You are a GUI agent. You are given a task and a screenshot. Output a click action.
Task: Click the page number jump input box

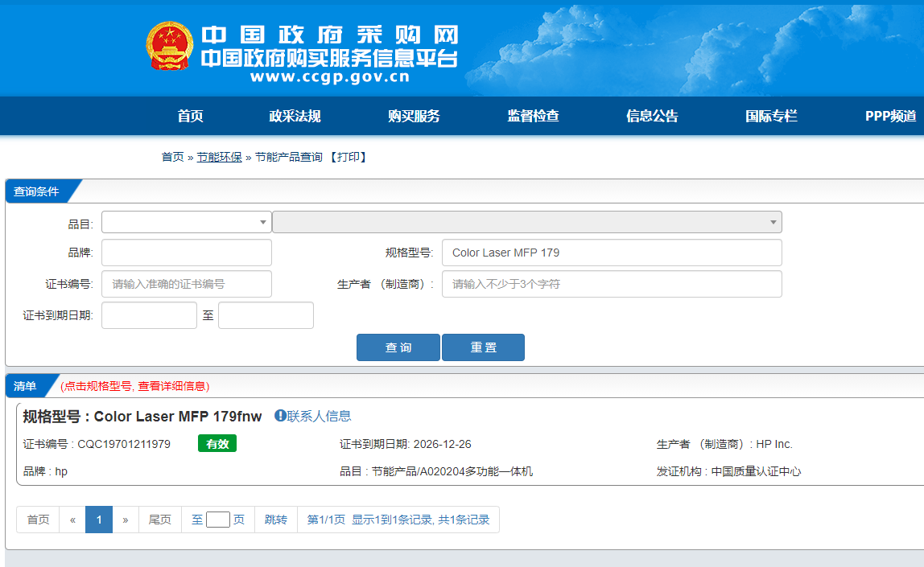click(x=218, y=520)
